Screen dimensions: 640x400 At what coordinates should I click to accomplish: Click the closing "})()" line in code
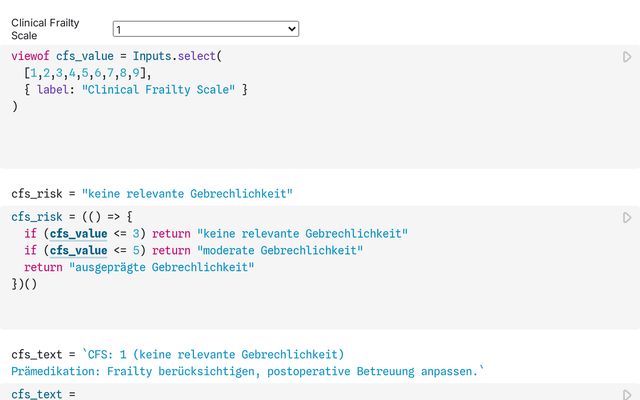coord(24,284)
